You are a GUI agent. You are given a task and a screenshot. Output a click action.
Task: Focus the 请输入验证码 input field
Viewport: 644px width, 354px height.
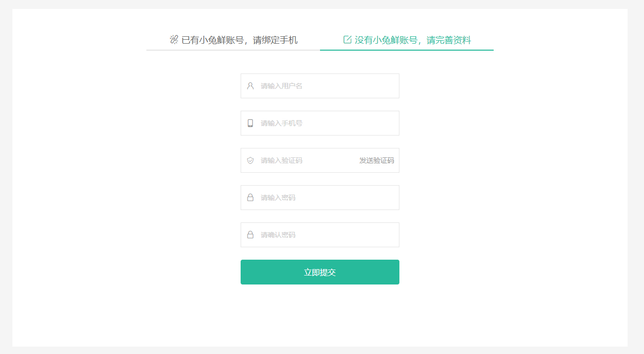[305, 160]
